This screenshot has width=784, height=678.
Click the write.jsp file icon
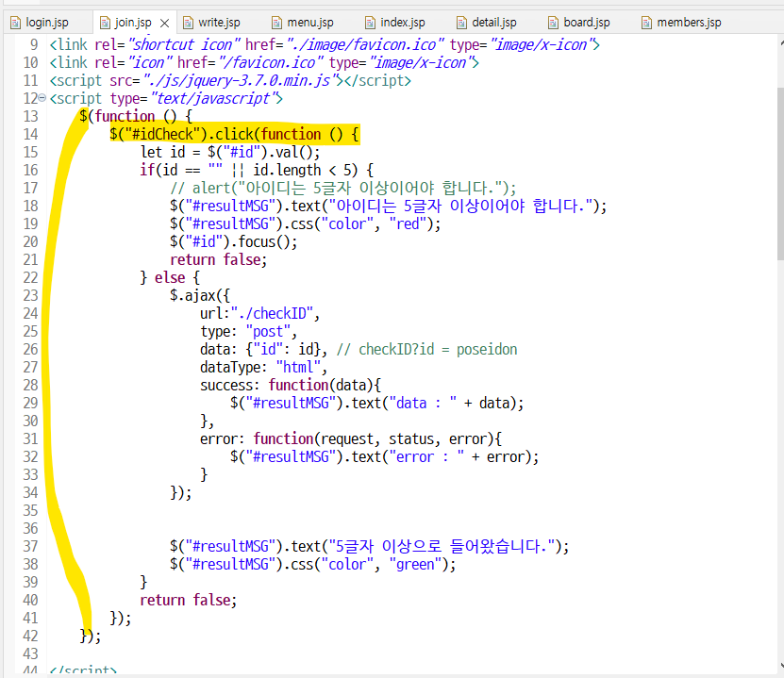click(188, 23)
